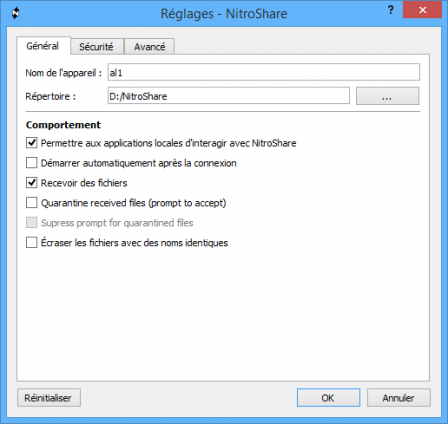The image size is (448, 424).
Task: Click the Annuler button
Action: [x=399, y=398]
